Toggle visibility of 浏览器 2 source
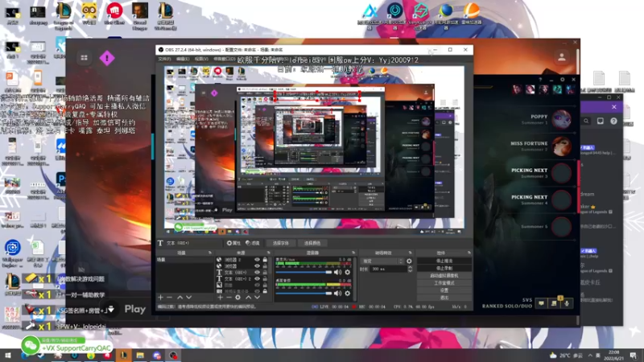This screenshot has width=644, height=362. (x=257, y=260)
